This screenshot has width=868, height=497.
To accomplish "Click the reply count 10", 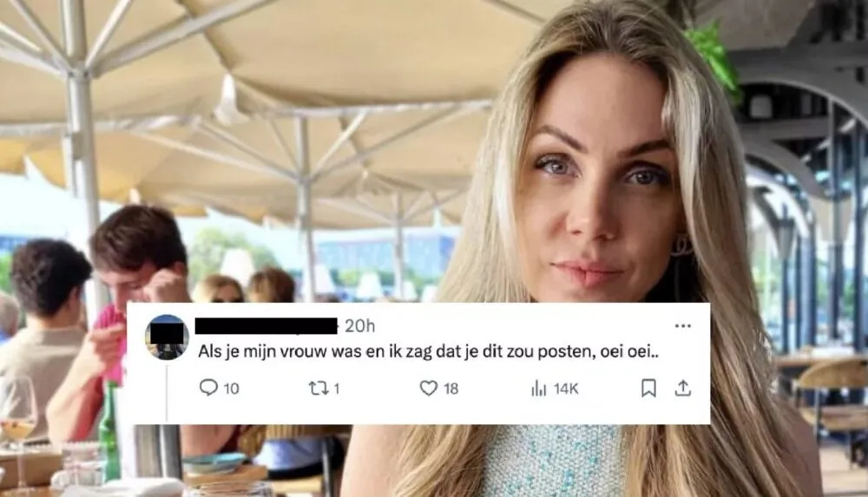I will point(232,389).
